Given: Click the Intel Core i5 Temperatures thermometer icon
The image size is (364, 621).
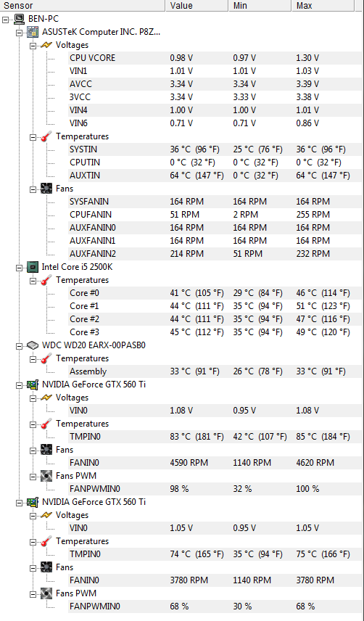Looking at the screenshot, I should pyautogui.click(x=46, y=281).
